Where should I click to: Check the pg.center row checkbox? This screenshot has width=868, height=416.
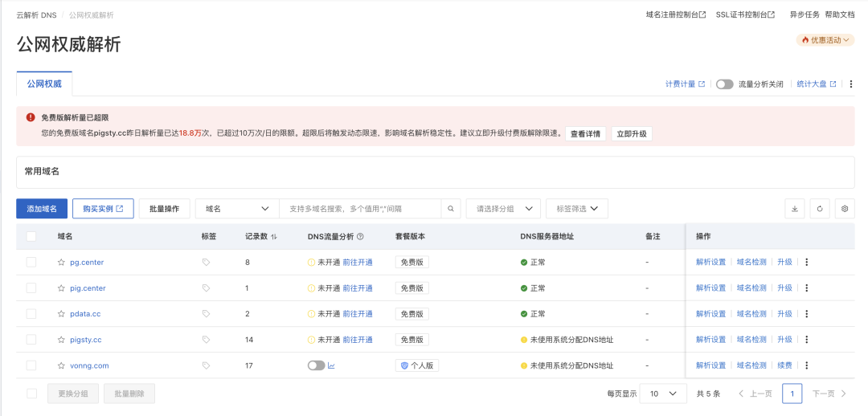(31, 263)
